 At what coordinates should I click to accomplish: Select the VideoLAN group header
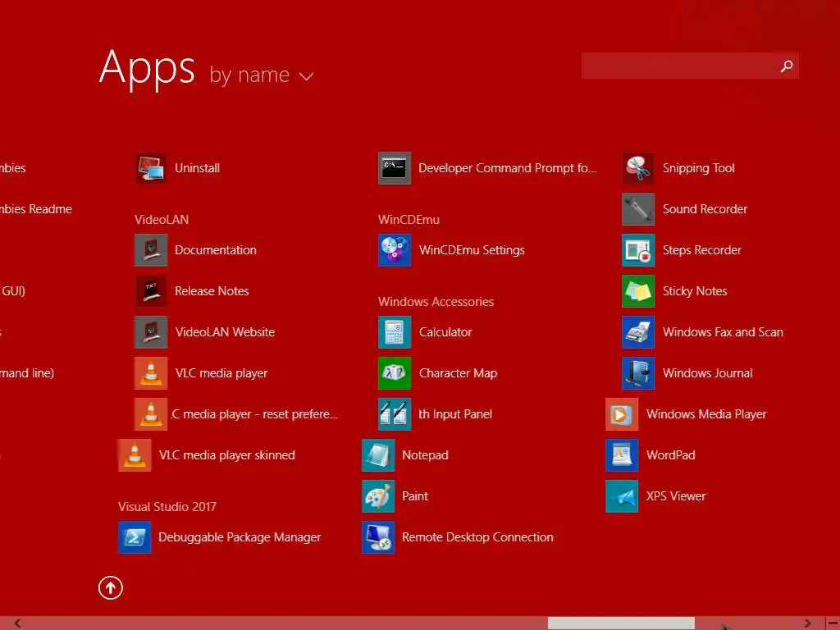pos(162,220)
